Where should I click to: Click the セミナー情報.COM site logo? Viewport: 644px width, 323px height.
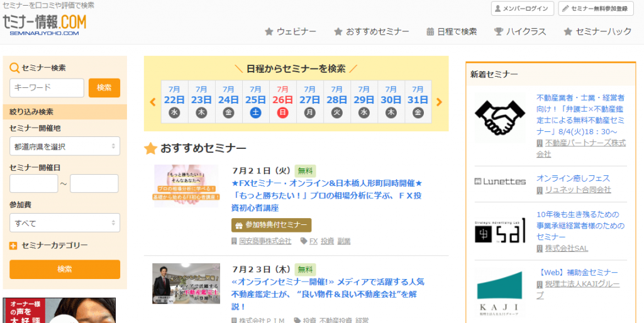tap(45, 24)
